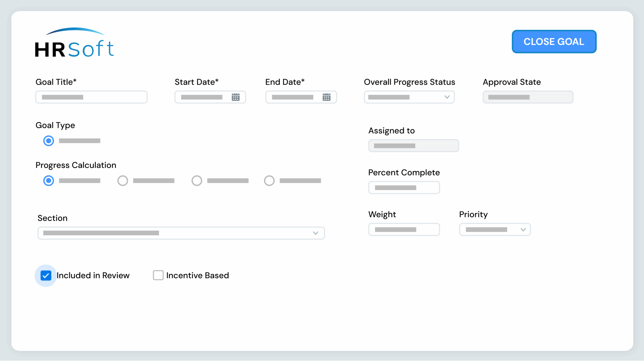Expand the Priority dropdown

coord(495,230)
